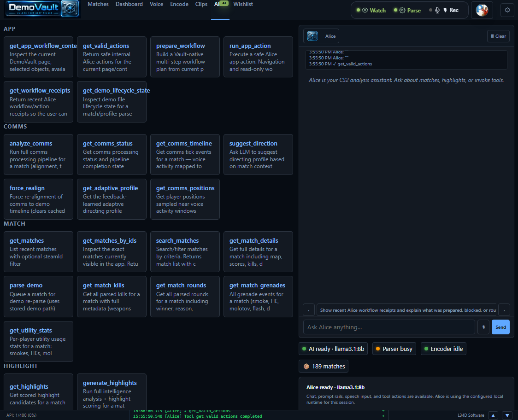The image size is (518, 420).
Task: Click the green Encoder idle status dot
Action: [426, 349]
